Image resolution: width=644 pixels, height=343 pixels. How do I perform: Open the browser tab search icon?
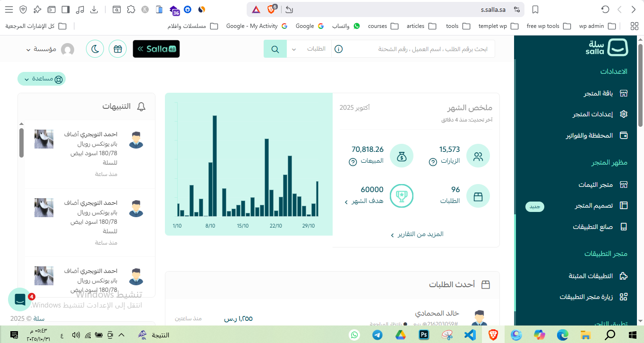coord(117,9)
